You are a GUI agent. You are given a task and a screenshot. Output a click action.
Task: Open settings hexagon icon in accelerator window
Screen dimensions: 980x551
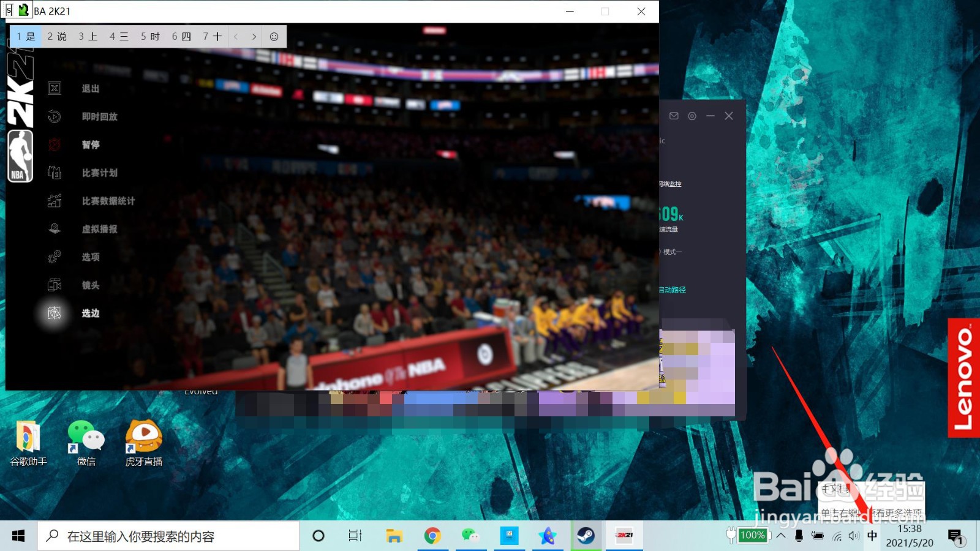tap(692, 116)
